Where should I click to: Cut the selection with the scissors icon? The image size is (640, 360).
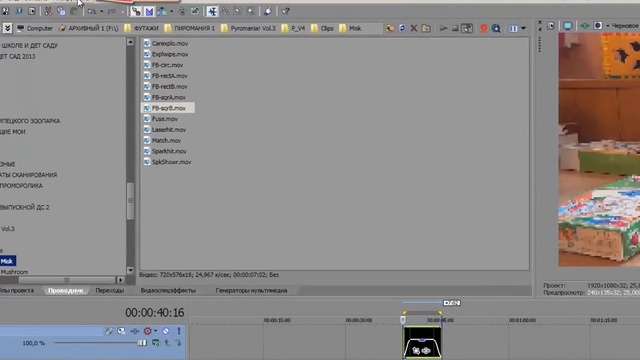coord(48,11)
